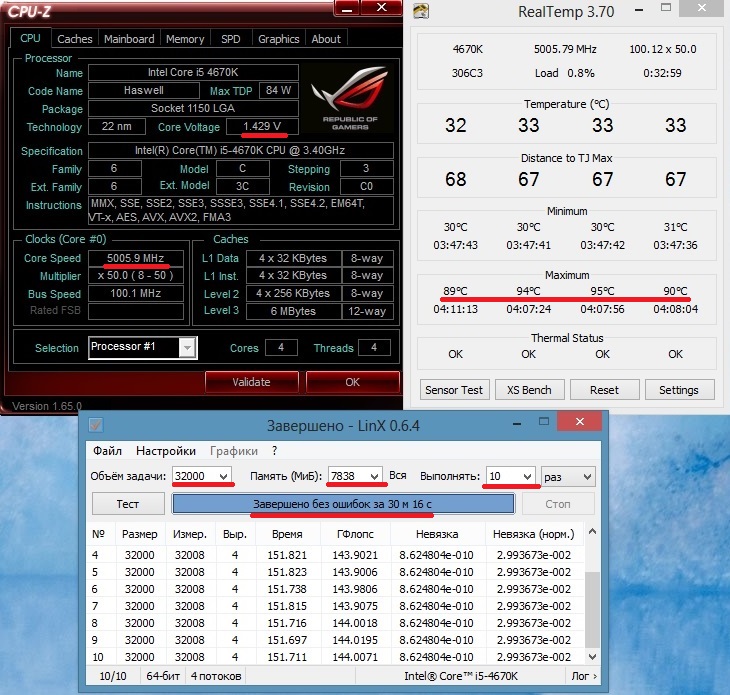
Task: Expand the Выполнять 10 count dropdown
Action: click(x=527, y=476)
